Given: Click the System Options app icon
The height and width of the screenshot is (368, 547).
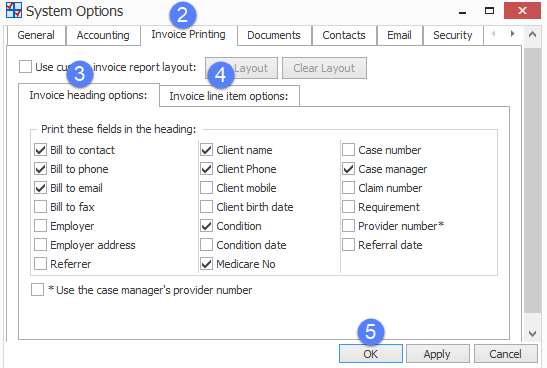Looking at the screenshot, I should [x=14, y=10].
